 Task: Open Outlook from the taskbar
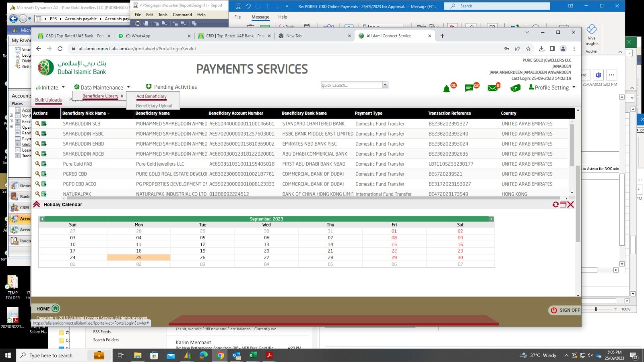point(236,355)
